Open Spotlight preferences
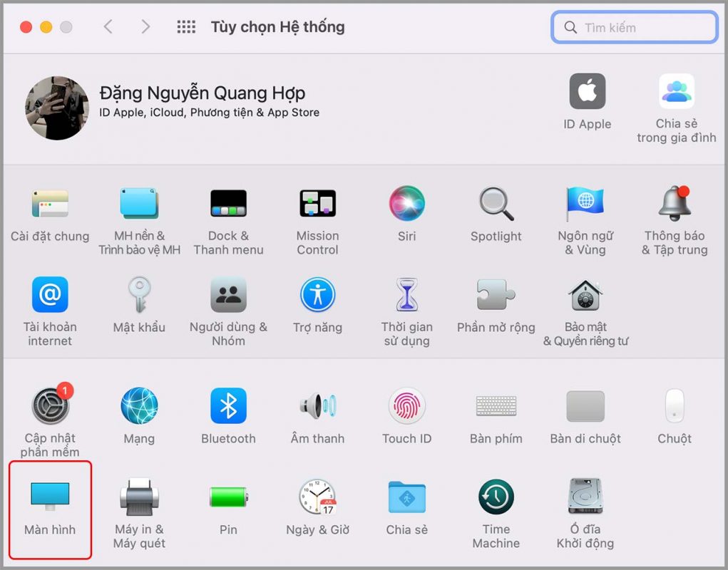 tap(496, 204)
